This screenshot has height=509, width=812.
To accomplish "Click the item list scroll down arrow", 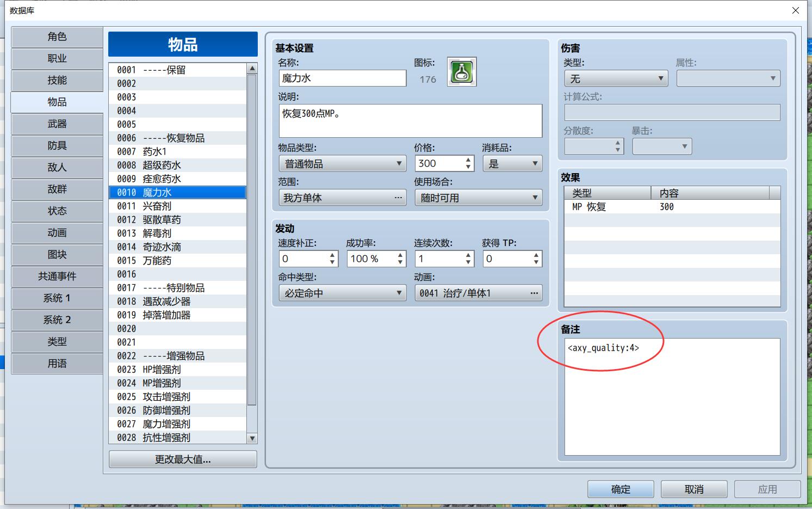I will (x=252, y=438).
